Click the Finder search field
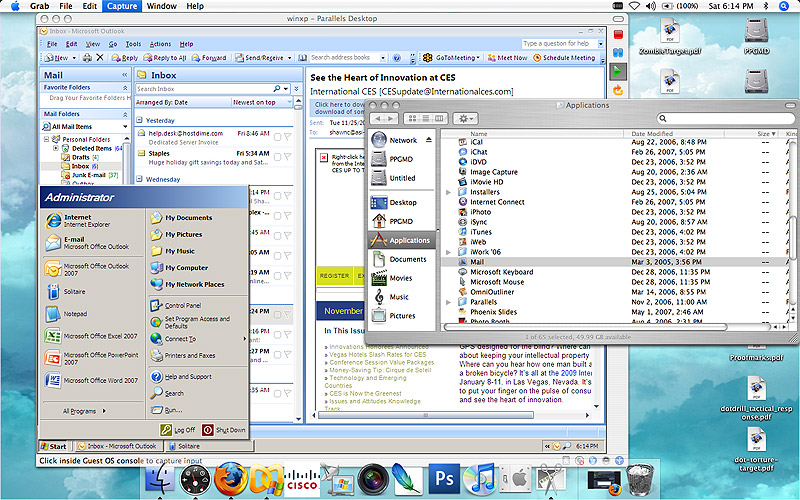The image size is (800, 500). tap(726, 118)
